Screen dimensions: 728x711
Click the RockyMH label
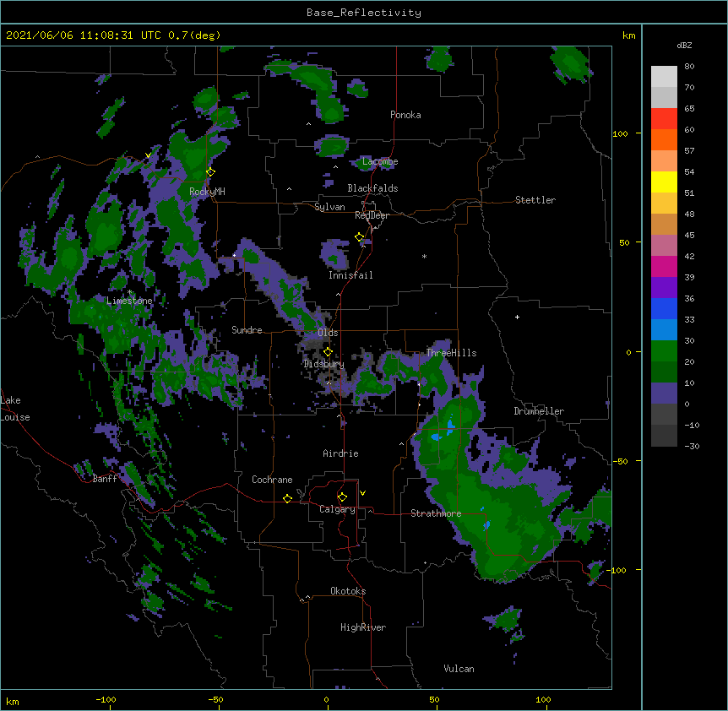pos(207,192)
